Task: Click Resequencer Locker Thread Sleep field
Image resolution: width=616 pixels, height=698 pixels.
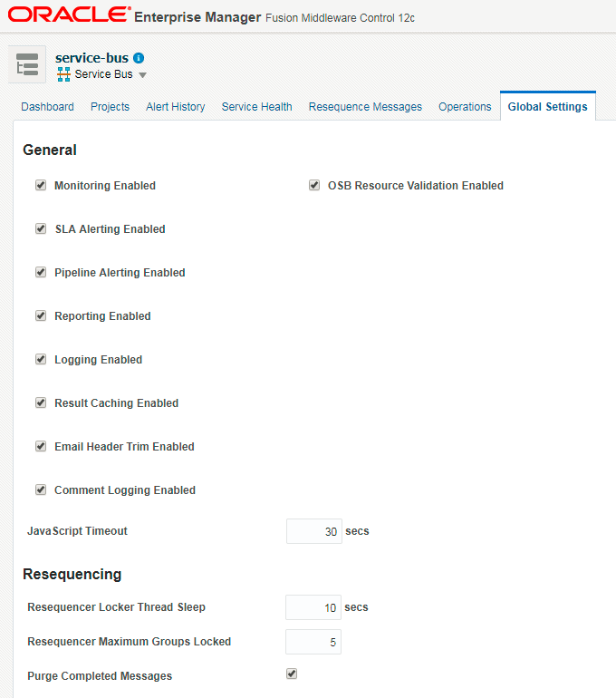Action: (x=313, y=607)
